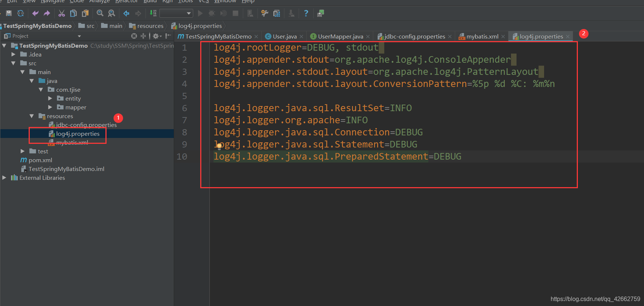644x306 pixels.
Task: Click the intention lightbulb on line 9
Action: (x=219, y=146)
